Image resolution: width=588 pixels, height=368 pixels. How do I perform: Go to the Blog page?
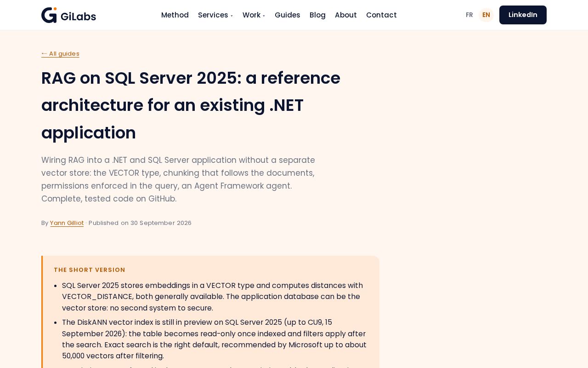317,15
